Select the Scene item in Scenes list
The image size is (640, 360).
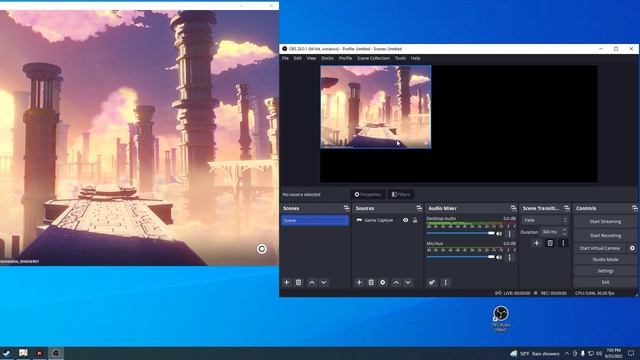(x=315, y=220)
